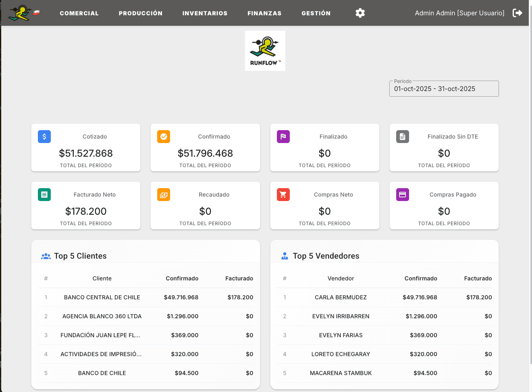Click the Finalizado flag icon
This screenshot has width=532, height=392.
[x=283, y=137]
